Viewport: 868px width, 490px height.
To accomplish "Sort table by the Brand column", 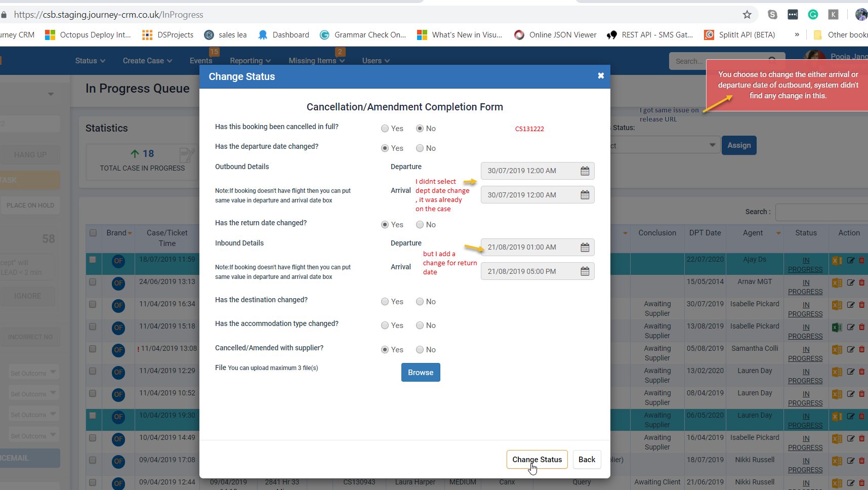I will click(119, 233).
